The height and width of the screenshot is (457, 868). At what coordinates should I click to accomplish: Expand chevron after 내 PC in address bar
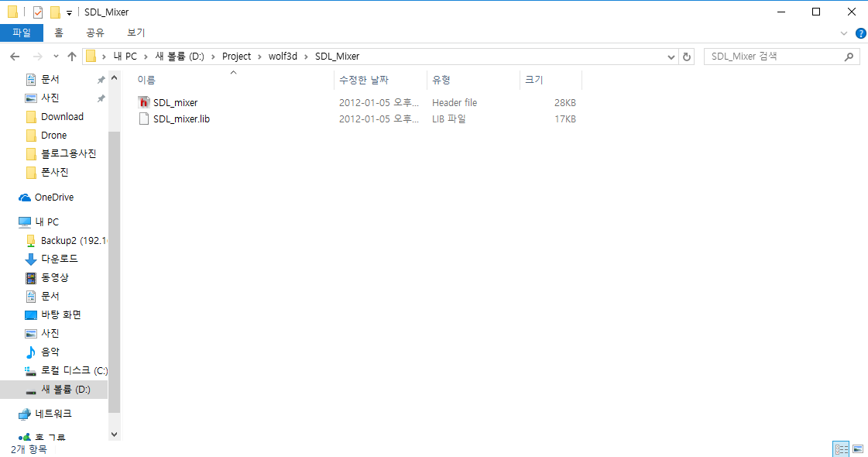[x=146, y=57]
